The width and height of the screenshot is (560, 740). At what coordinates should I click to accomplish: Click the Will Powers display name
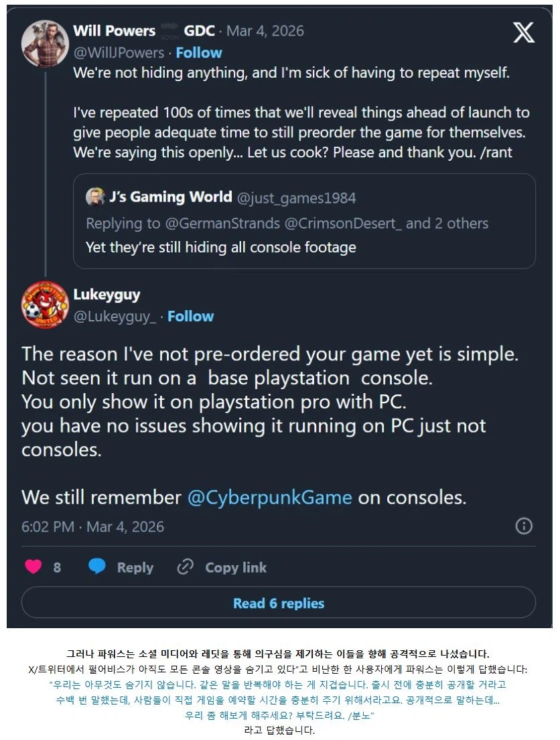pos(114,30)
